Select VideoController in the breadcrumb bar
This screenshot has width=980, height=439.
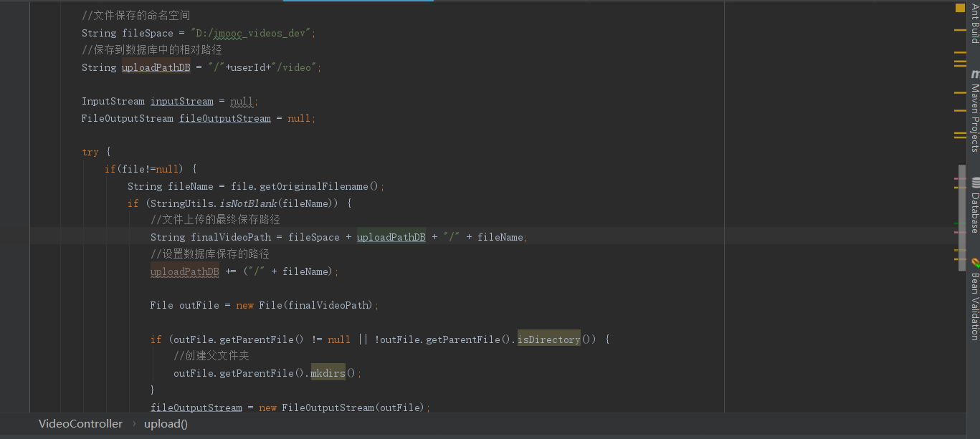[80, 424]
